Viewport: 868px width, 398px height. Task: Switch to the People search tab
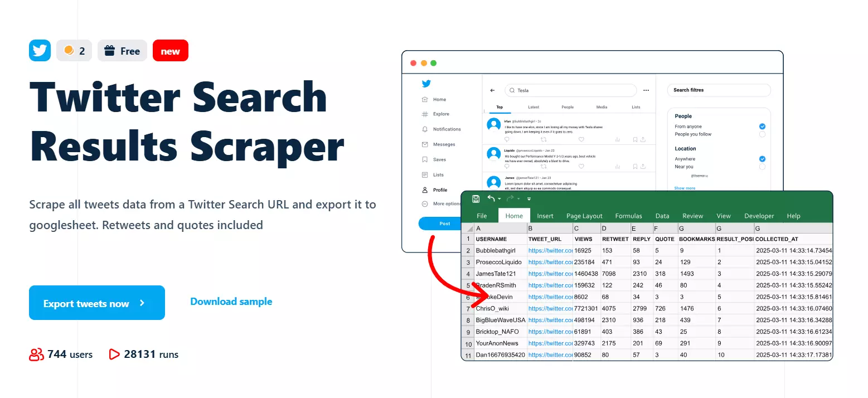tap(568, 107)
